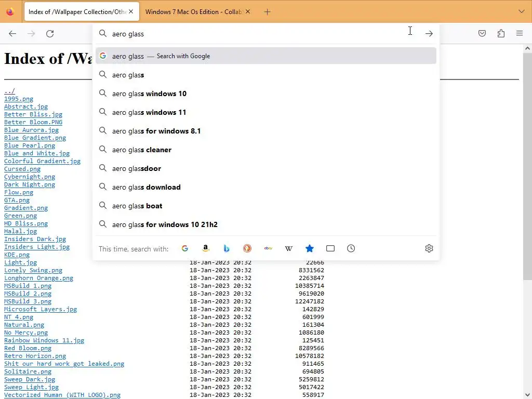Search this time with Amazon icon
The image size is (532, 399).
coord(205,248)
